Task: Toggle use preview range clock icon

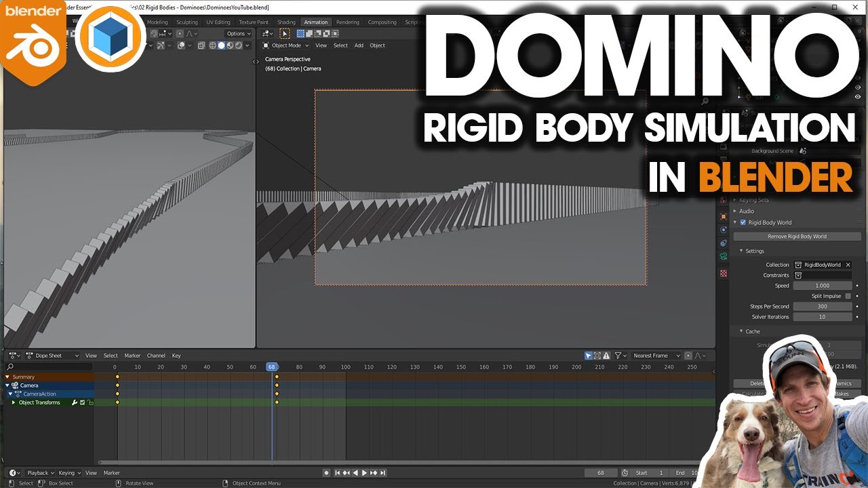Action: pyautogui.click(x=625, y=472)
